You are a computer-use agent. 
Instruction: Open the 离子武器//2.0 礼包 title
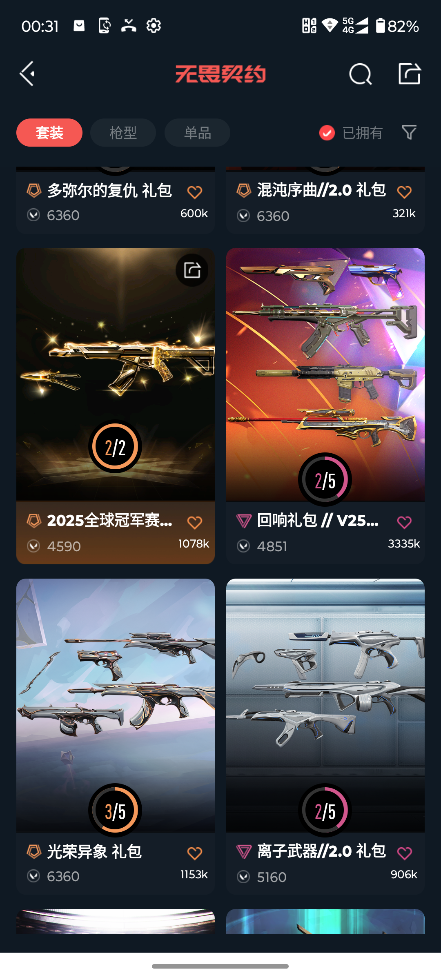[321, 851]
